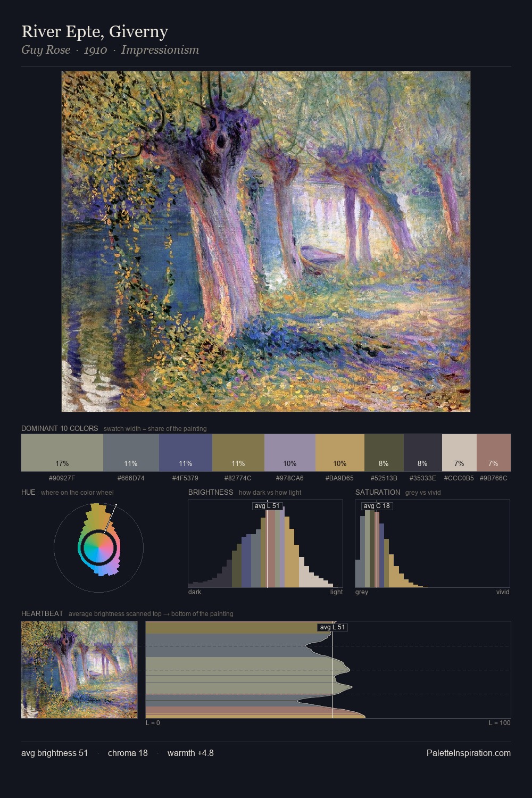532x798 pixels.
Task: Click the 'L = 0' axis label
Action: pyautogui.click(x=153, y=723)
